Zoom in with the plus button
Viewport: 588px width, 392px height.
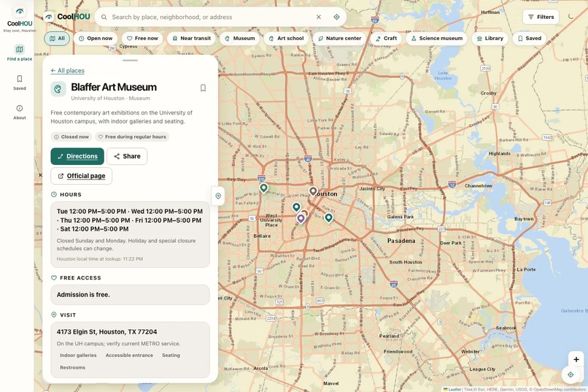coord(576,359)
